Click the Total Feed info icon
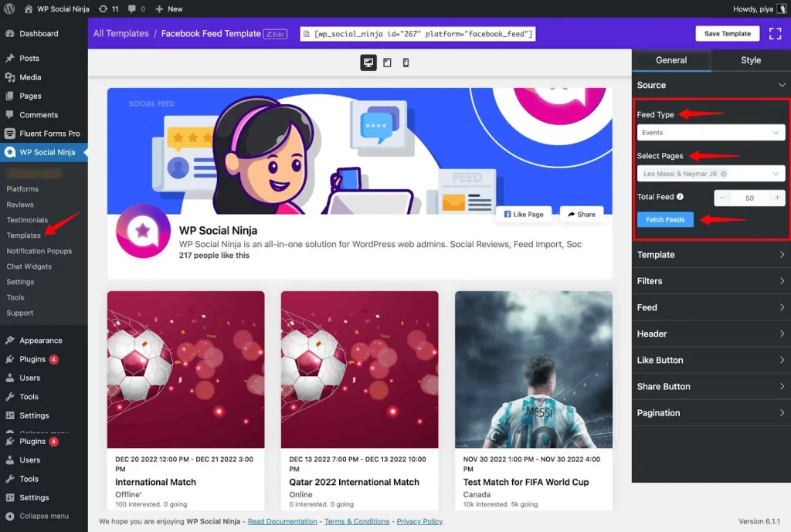Screen dimensions: 791x532 tap(681, 198)
